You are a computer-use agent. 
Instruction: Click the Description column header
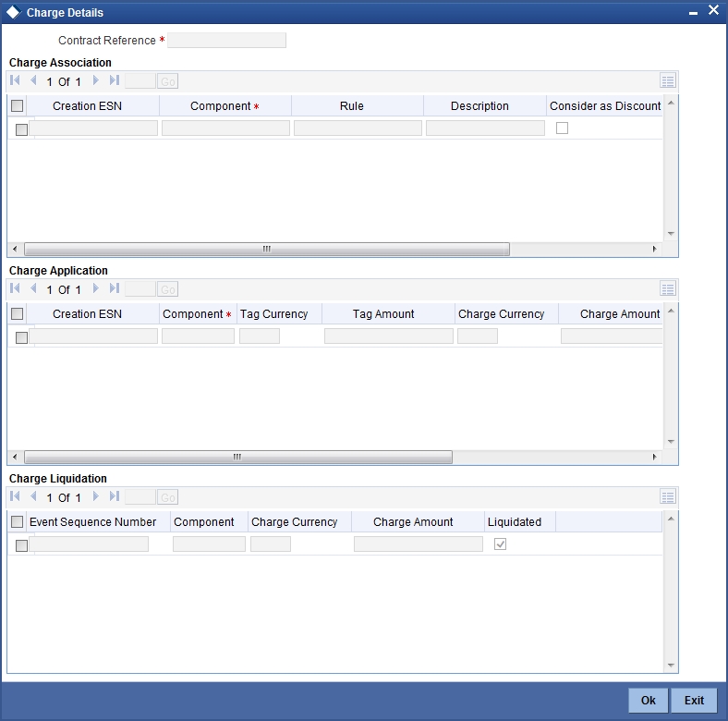[485, 106]
